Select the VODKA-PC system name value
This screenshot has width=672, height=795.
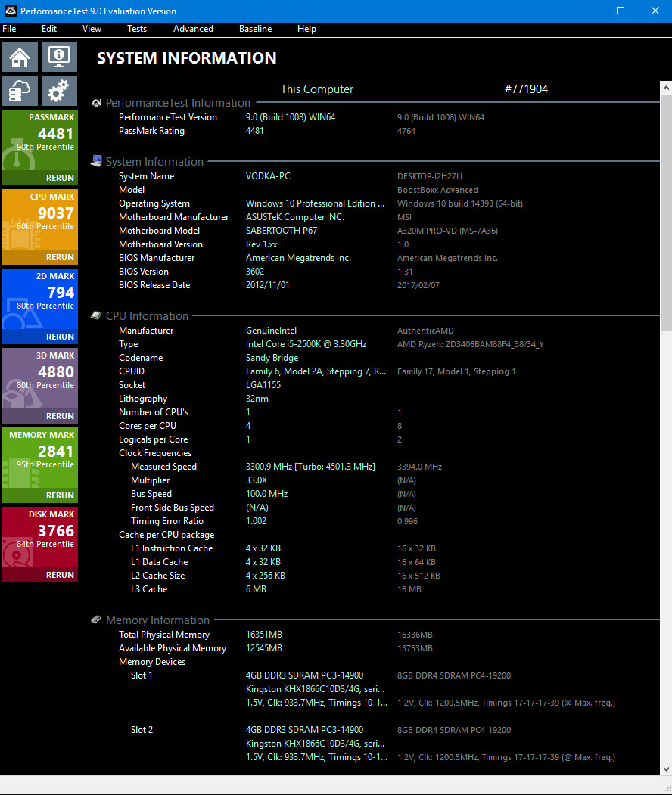pos(269,176)
